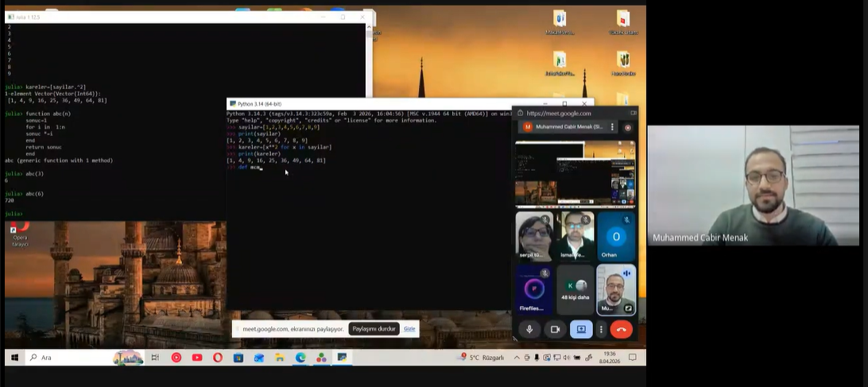Open Microsoft Edge from the taskbar
868x387 pixels.
[300, 358]
